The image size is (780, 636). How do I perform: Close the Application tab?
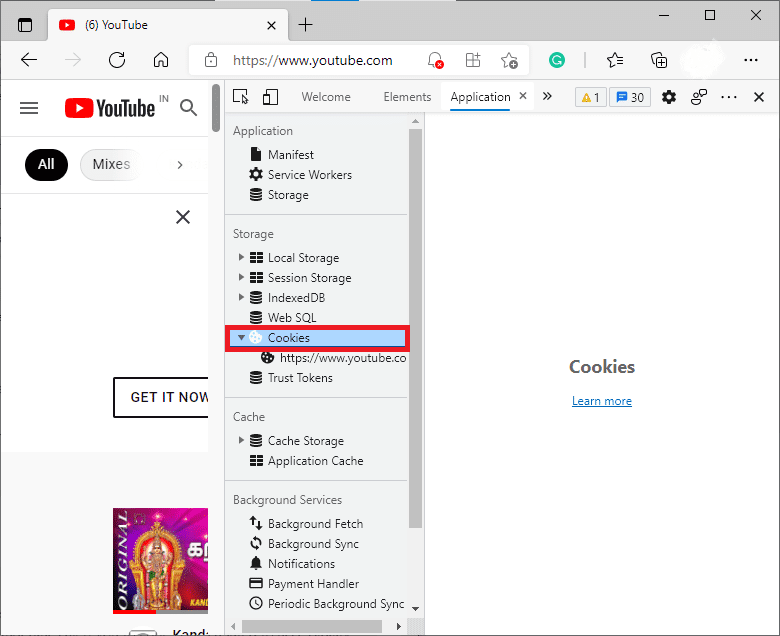(523, 95)
